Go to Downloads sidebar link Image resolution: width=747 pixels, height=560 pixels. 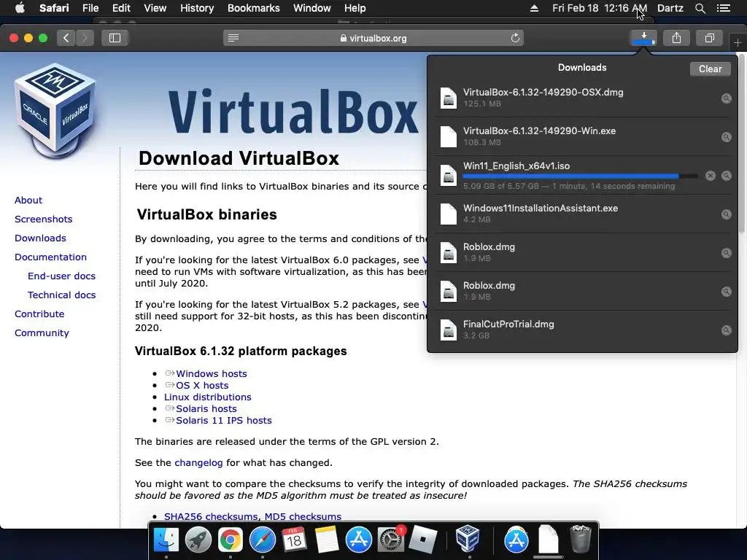click(40, 238)
